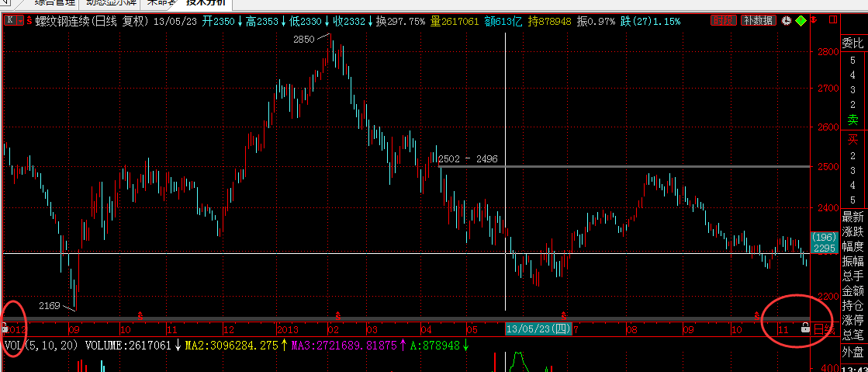Click the lock icon left of the time axis
Image resolution: width=868 pixels, height=372 pixels.
(5, 328)
